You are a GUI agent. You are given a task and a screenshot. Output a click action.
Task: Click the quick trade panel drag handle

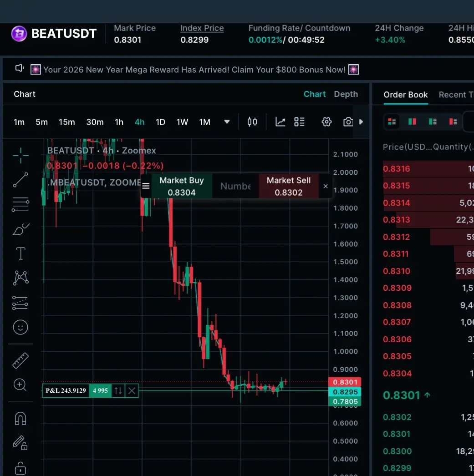146,186
